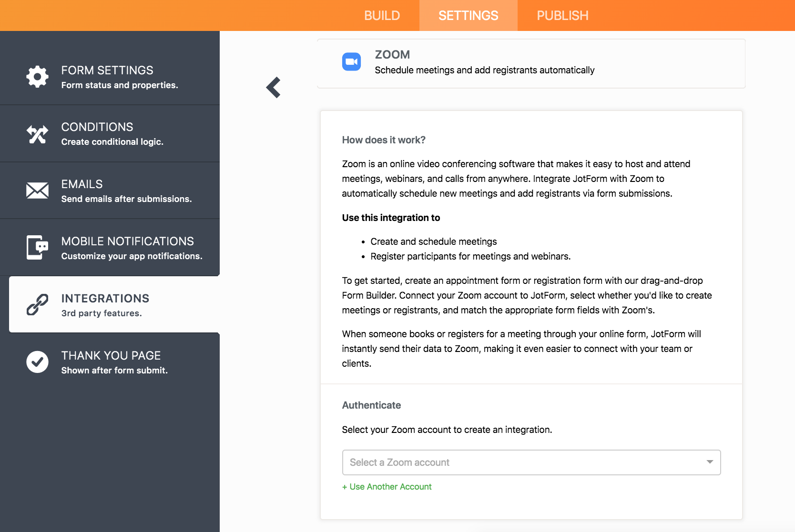Select INTEGRATIONS in the sidebar

pos(114,304)
